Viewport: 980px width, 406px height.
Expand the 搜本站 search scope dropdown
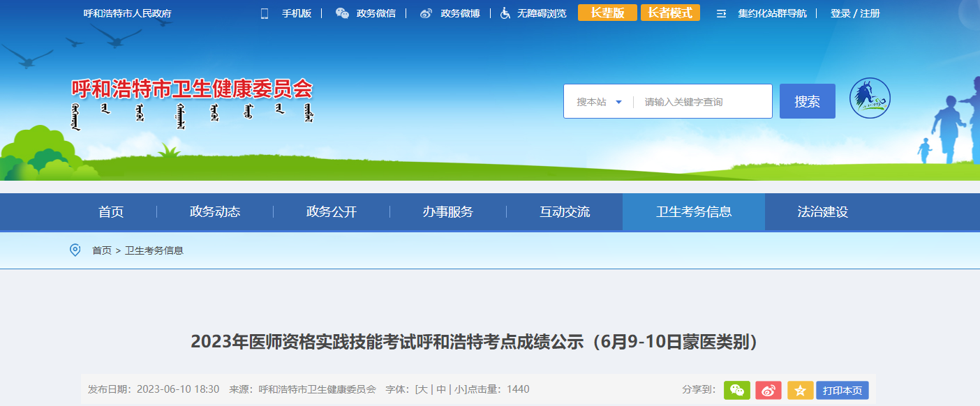[x=599, y=102]
